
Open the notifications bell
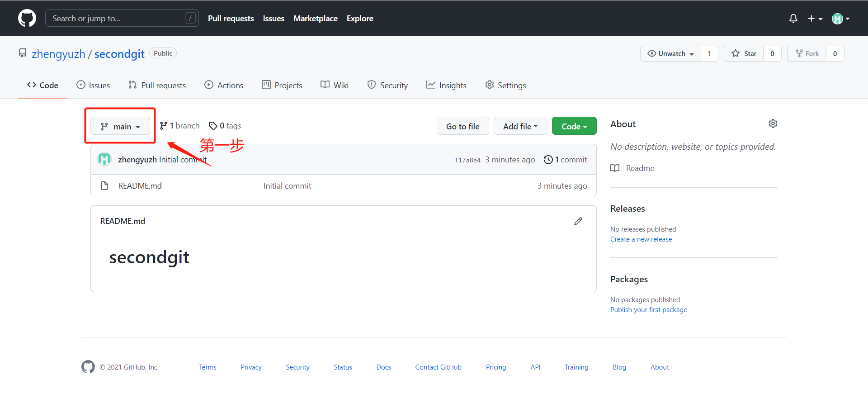793,19
